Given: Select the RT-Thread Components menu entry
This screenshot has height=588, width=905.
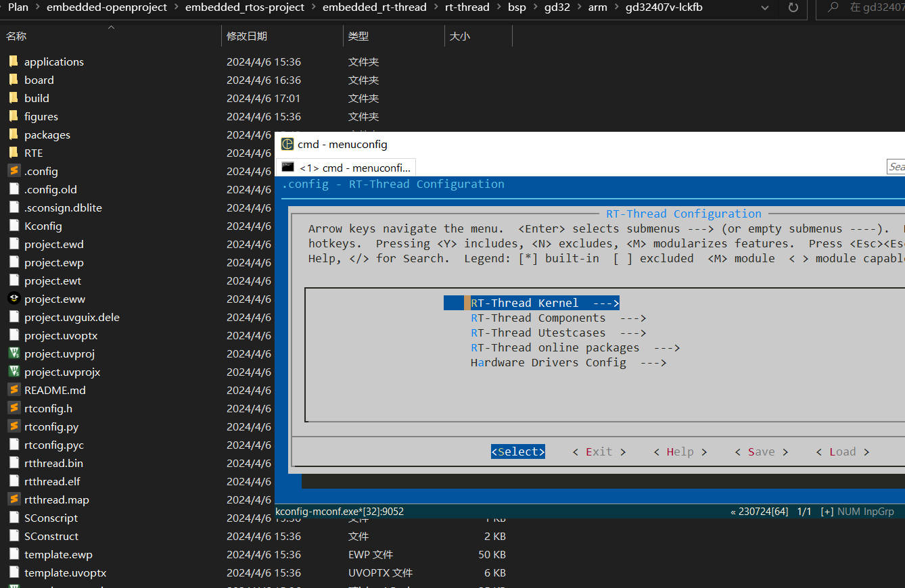Looking at the screenshot, I should point(558,318).
